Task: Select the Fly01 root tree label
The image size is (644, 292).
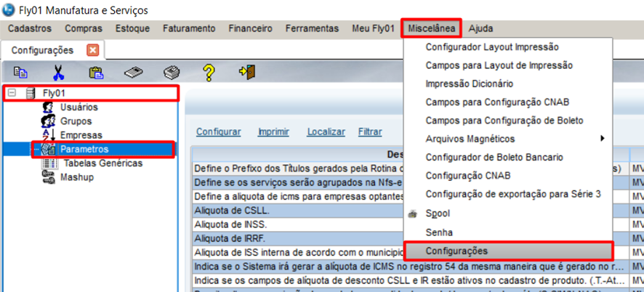Action: point(54,93)
